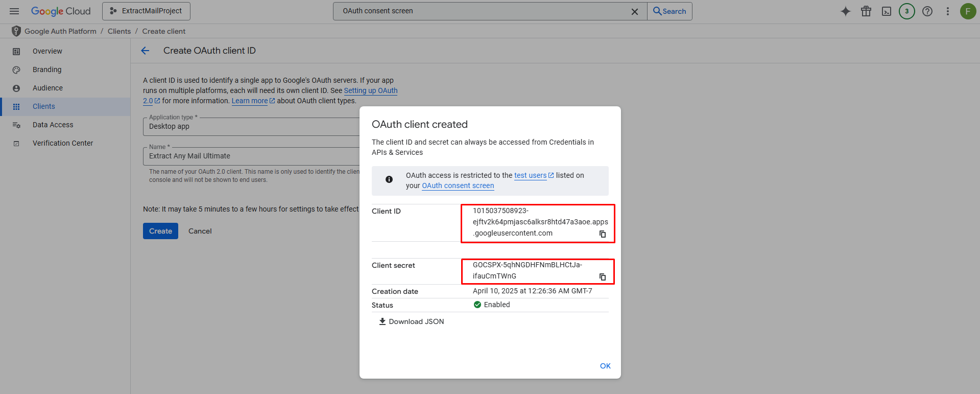The width and height of the screenshot is (980, 394).
Task: Click the blue Create button
Action: click(x=160, y=231)
